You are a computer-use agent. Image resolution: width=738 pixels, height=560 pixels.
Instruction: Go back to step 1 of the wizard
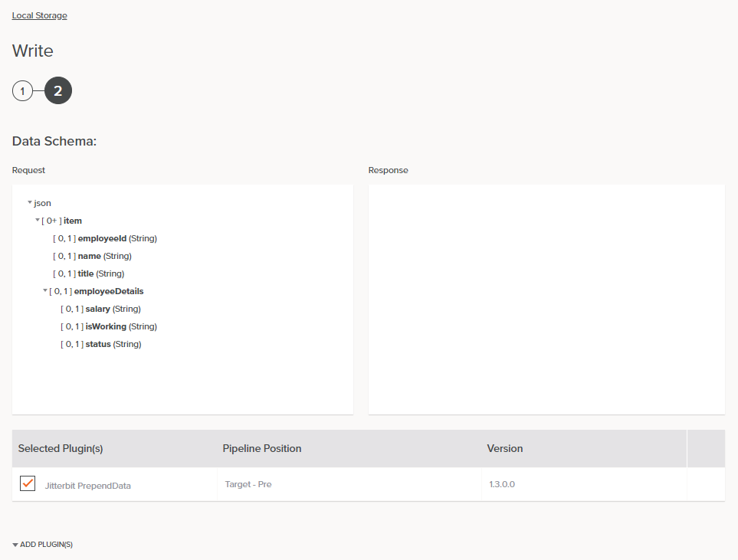[22, 90]
